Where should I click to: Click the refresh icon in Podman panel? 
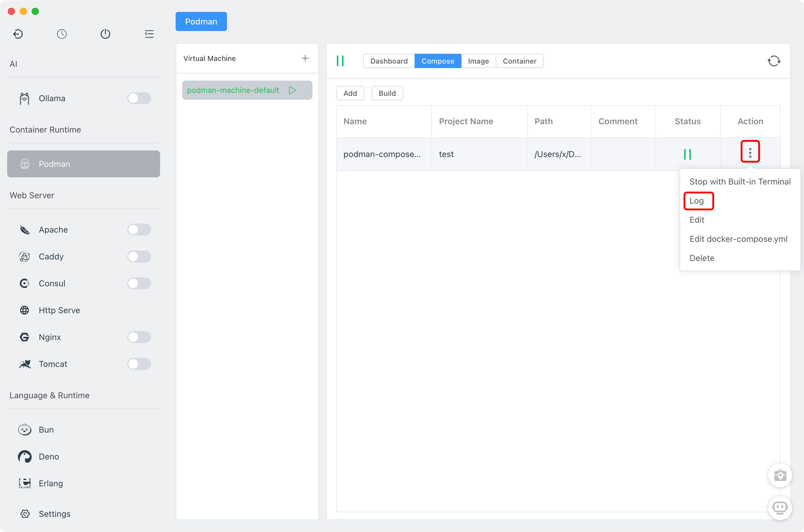[x=774, y=61]
